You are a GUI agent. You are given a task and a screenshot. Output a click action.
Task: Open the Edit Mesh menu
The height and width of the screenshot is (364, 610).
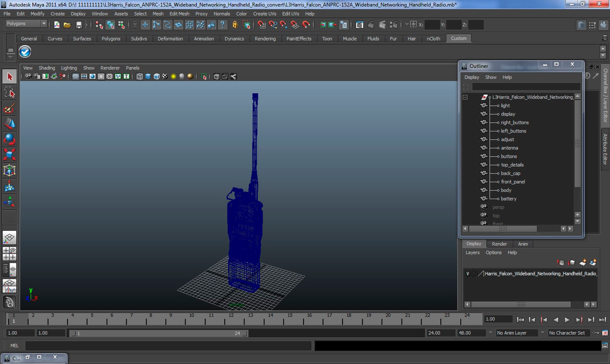[x=179, y=14]
